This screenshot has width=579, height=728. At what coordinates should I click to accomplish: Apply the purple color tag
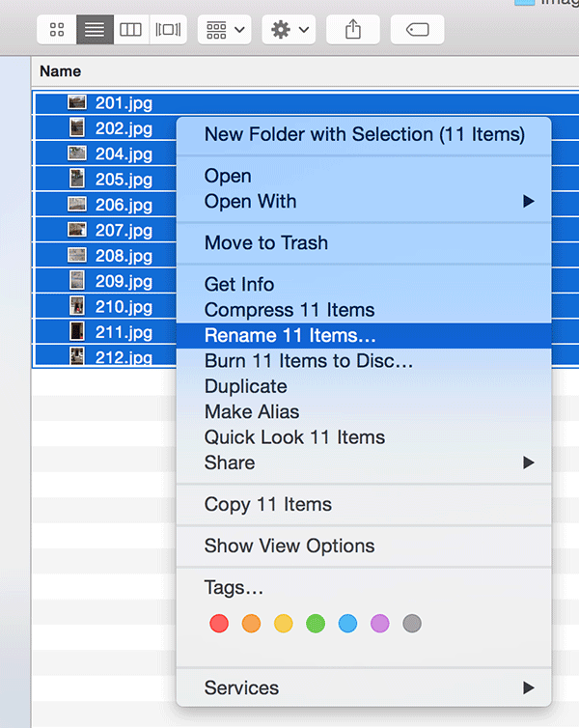click(x=380, y=624)
